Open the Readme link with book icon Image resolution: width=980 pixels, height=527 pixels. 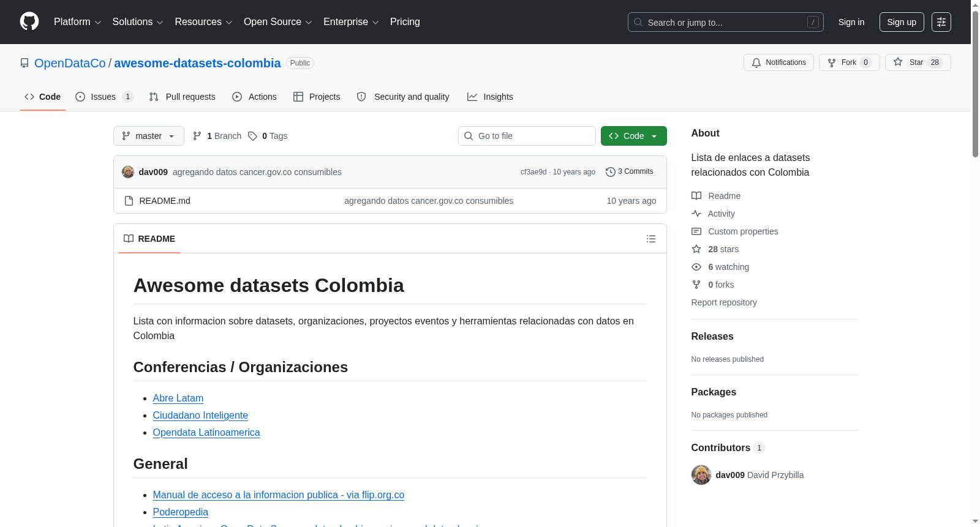click(x=716, y=196)
